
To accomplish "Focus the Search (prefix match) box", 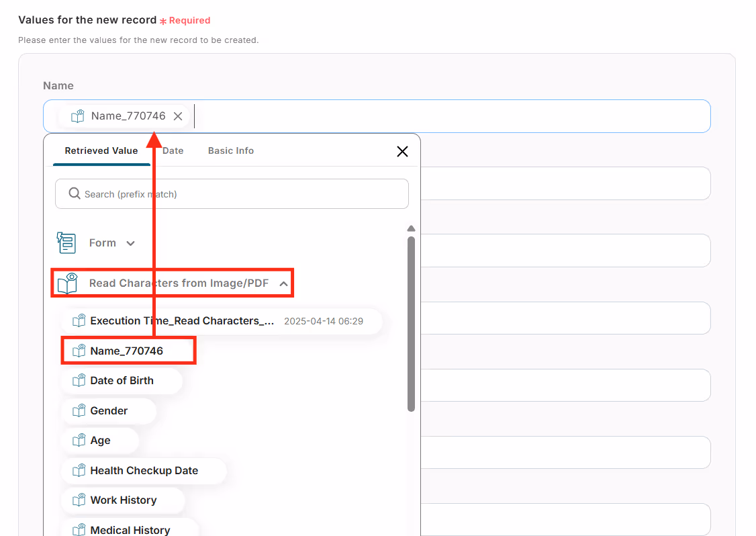I will click(x=232, y=194).
